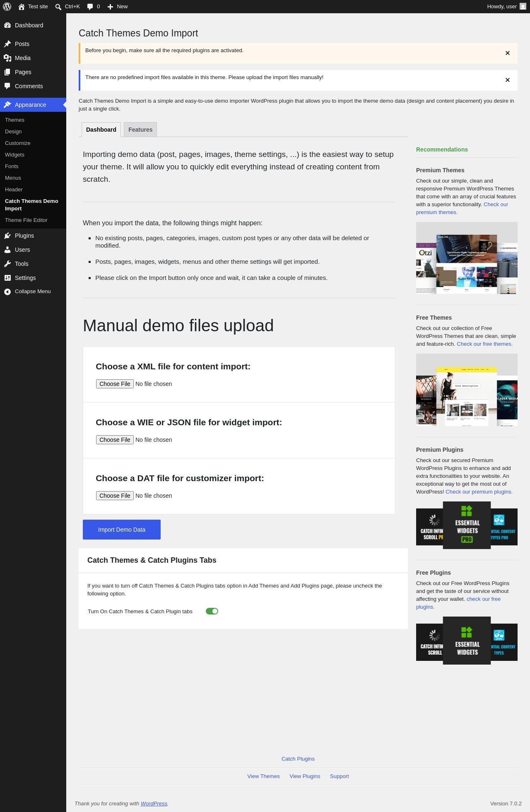Dismiss the no predefined import files notice
Viewport: 530px width, 812px height.
(508, 80)
